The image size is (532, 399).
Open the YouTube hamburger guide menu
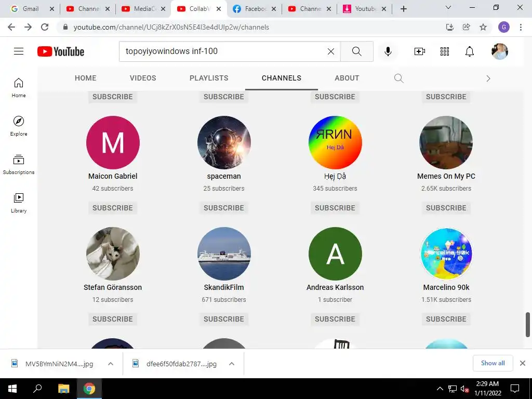[19, 51]
